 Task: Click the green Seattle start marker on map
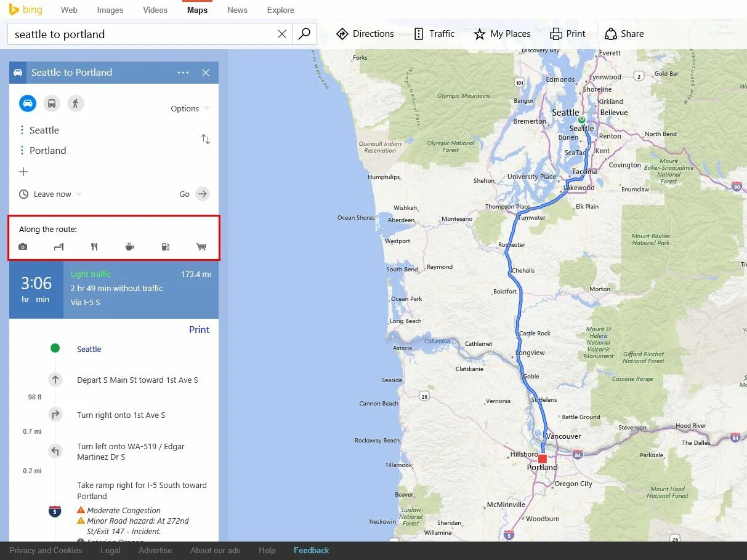[x=581, y=119]
